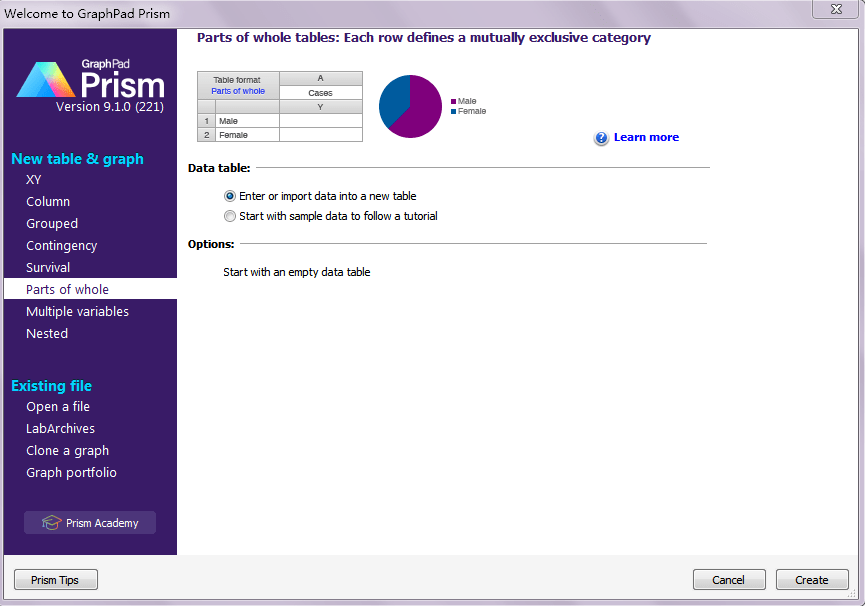This screenshot has height=606, width=865.
Task: Select the XY table type
Action: (x=34, y=180)
